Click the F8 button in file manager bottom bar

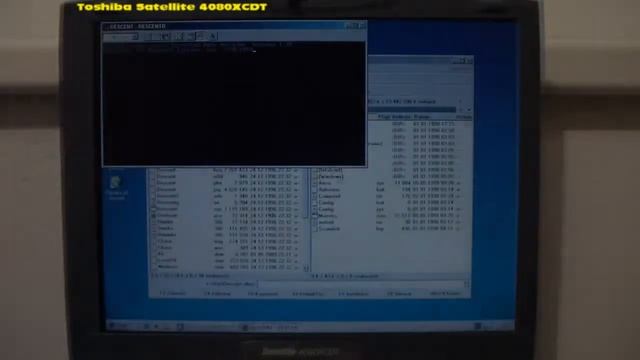click(x=399, y=293)
